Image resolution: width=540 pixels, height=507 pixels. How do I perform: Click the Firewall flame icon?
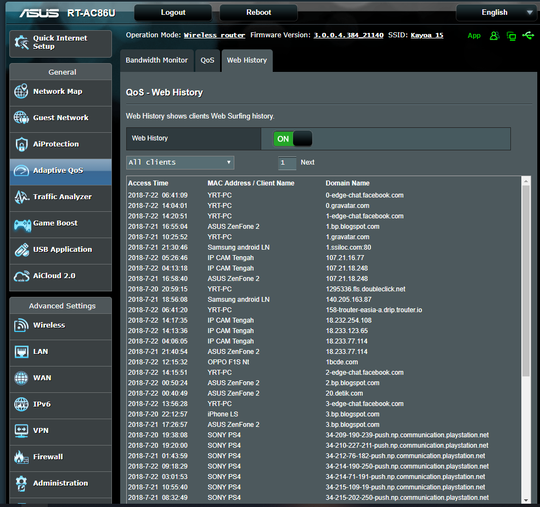[x=21, y=457]
